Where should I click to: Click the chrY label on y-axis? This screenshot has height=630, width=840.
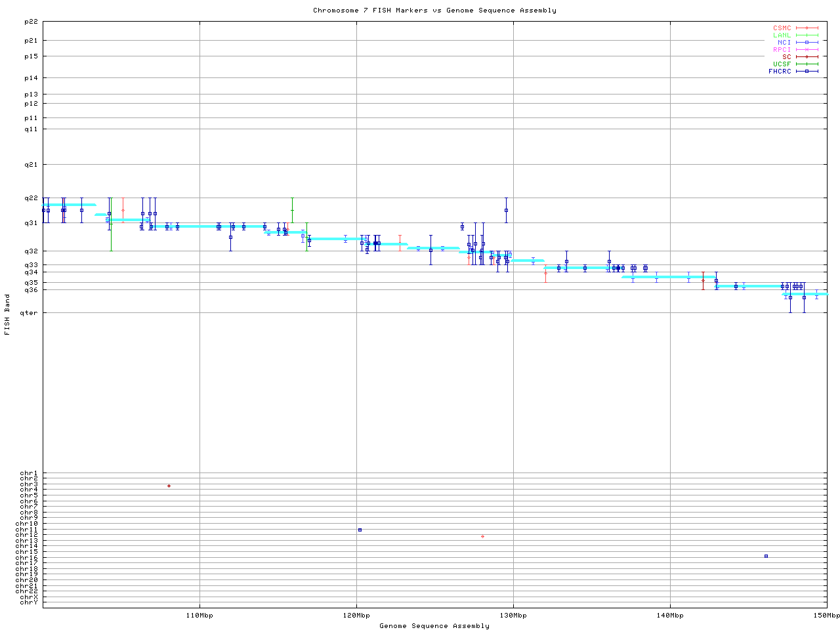click(x=29, y=602)
